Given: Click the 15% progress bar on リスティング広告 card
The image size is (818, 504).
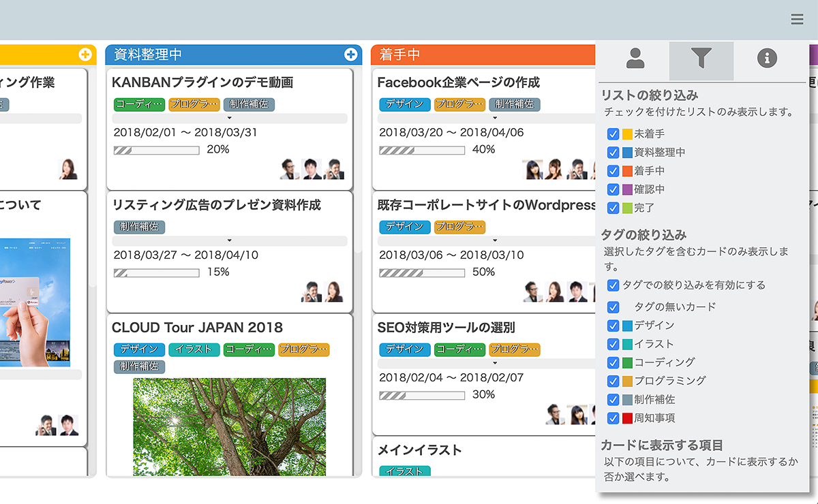Looking at the screenshot, I should pyautogui.click(x=157, y=272).
